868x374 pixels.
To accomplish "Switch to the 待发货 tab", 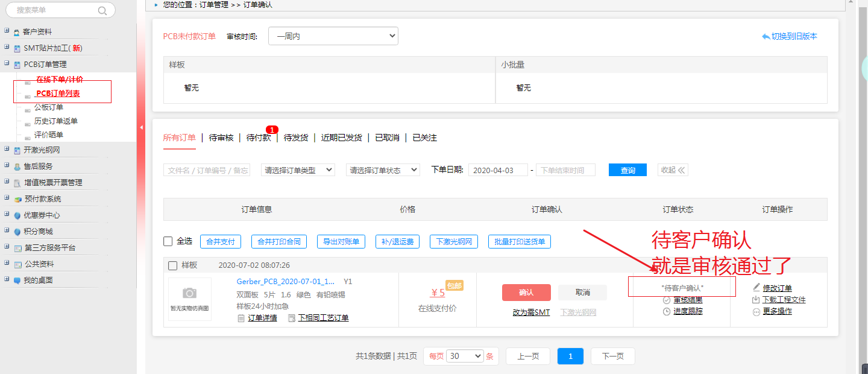I will 295,138.
